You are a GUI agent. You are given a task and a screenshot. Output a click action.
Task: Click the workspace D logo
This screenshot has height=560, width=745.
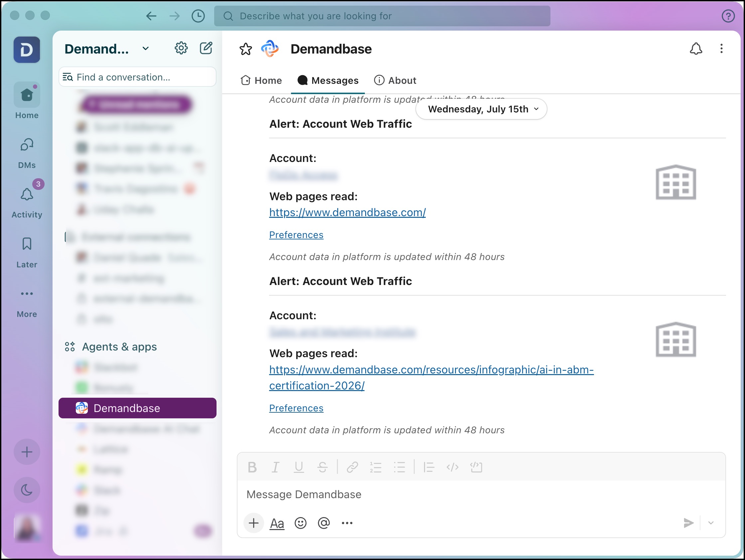[27, 50]
